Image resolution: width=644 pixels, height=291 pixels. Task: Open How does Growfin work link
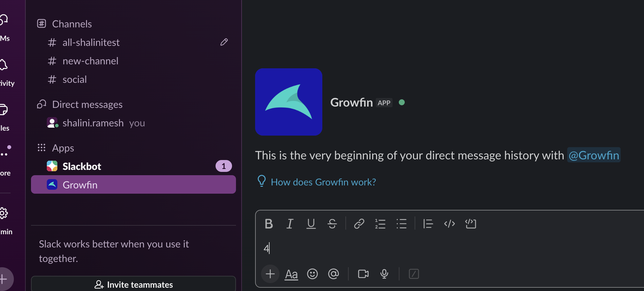click(x=323, y=182)
